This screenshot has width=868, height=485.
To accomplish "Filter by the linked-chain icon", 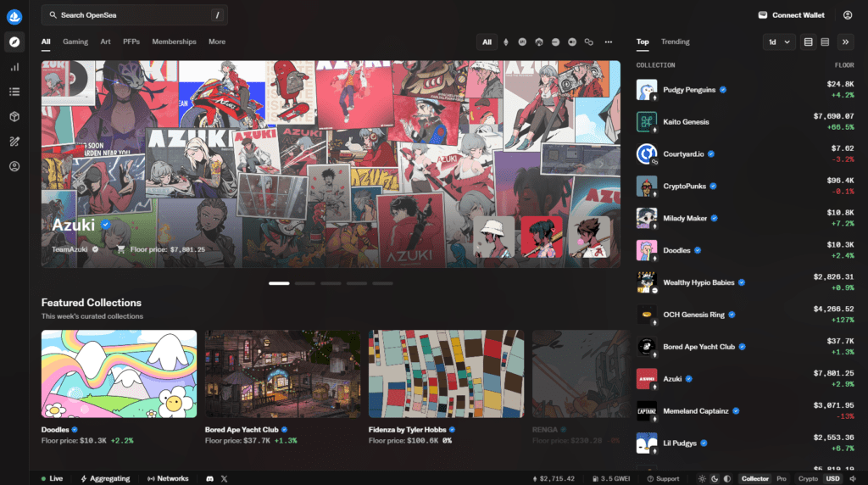I will pos(588,42).
